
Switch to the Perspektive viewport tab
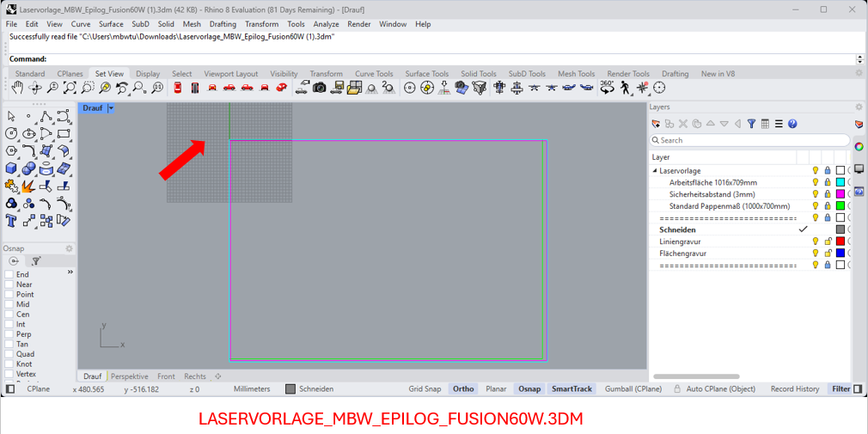point(129,376)
